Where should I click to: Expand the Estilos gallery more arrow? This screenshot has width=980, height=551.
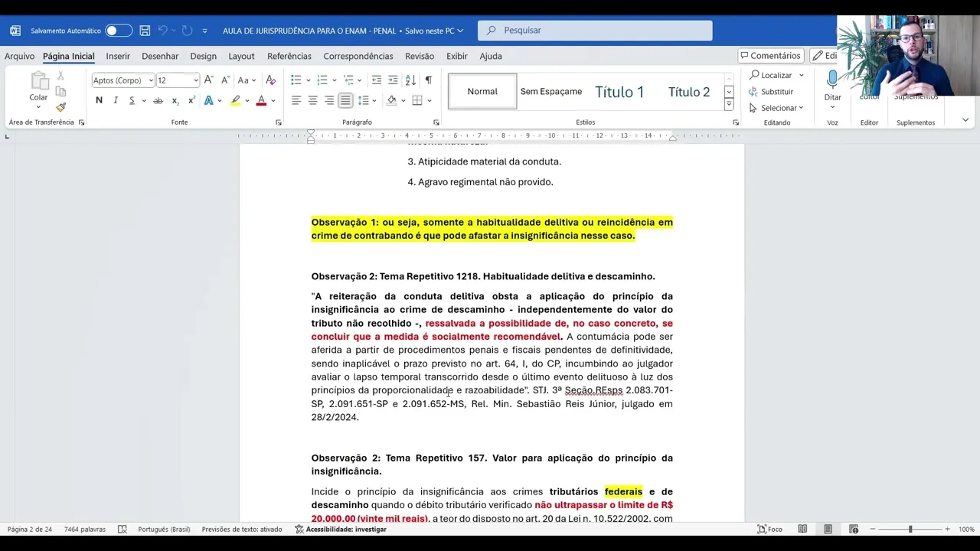[x=729, y=105]
